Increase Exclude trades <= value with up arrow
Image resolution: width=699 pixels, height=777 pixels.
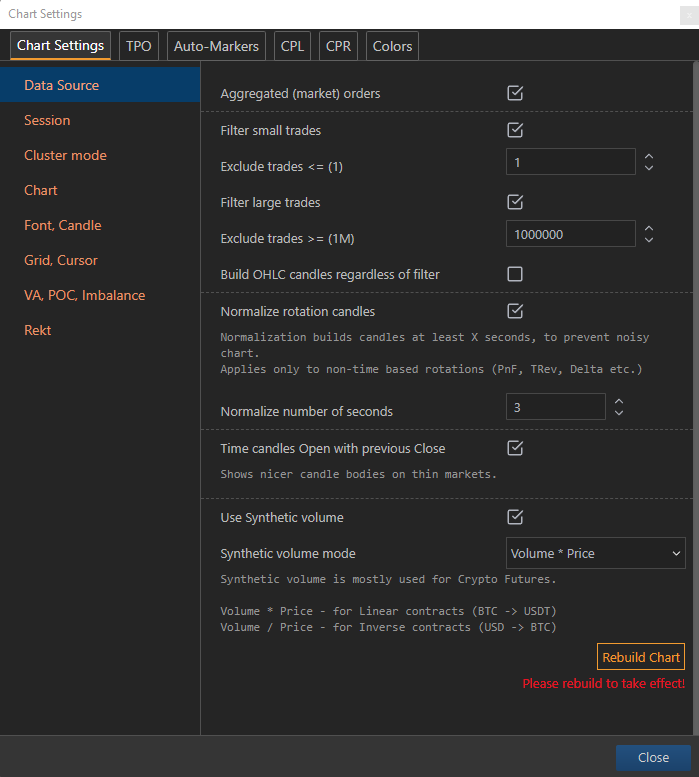[x=649, y=156]
